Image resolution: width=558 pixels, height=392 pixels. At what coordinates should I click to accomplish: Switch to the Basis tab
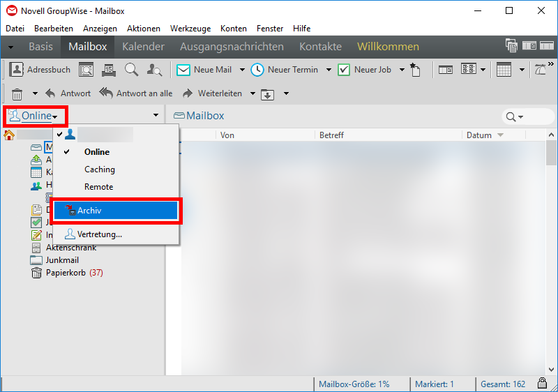[x=41, y=47]
